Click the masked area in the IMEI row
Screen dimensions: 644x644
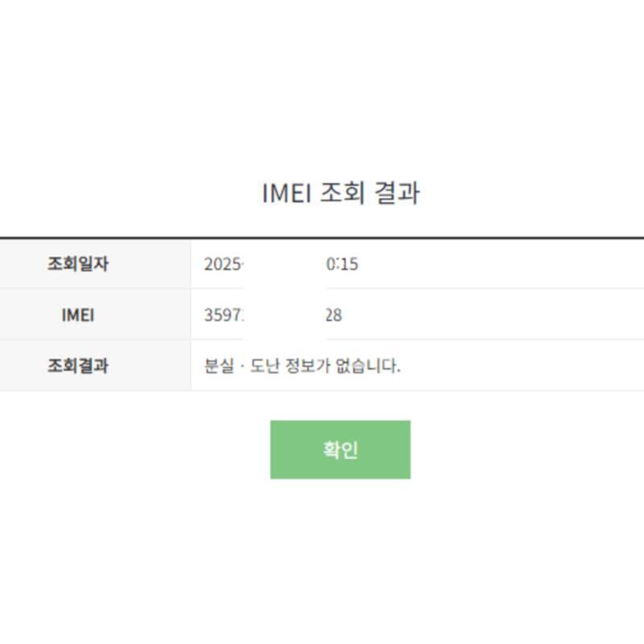click(284, 316)
